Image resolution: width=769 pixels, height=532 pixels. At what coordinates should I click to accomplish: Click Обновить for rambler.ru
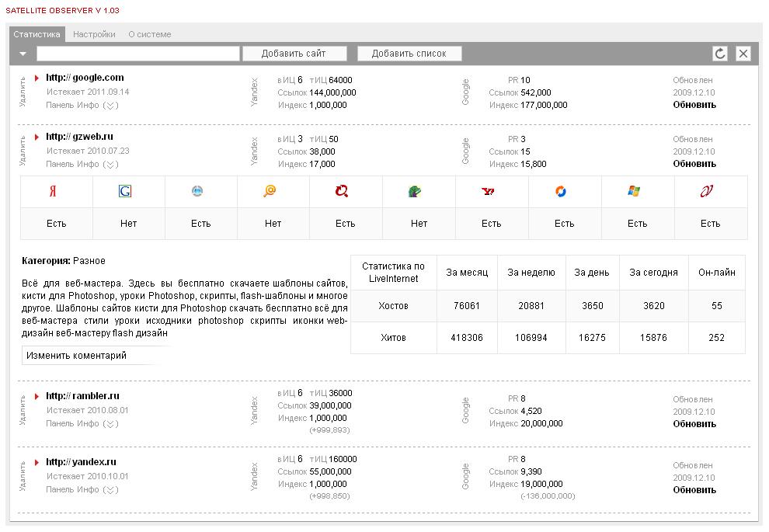[694, 424]
